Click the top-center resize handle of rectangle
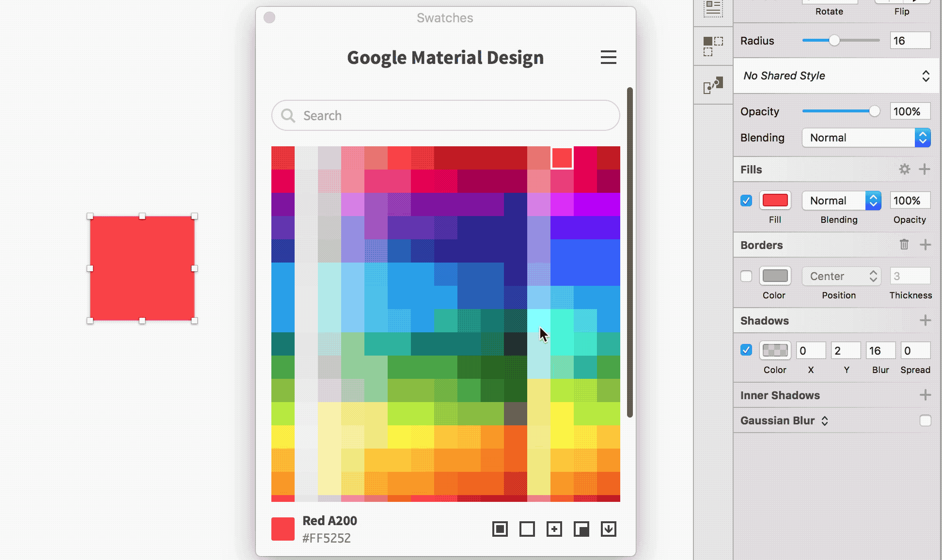 click(x=142, y=216)
